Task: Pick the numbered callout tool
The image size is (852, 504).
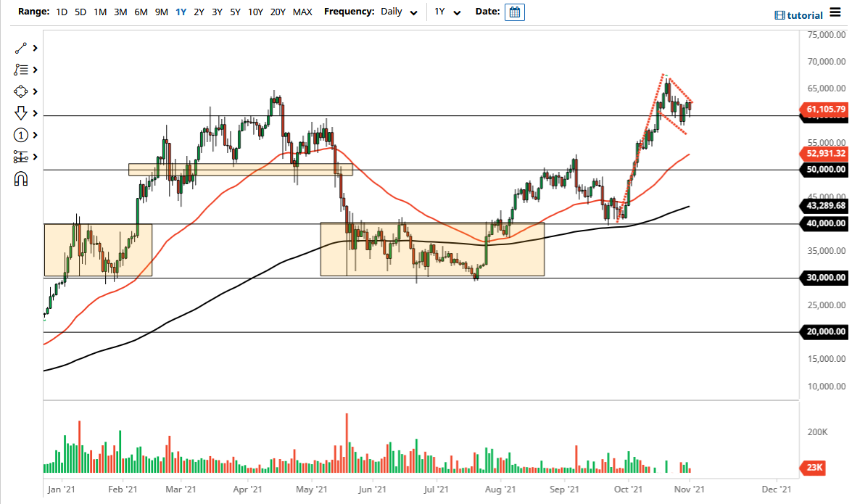Action: (20, 135)
